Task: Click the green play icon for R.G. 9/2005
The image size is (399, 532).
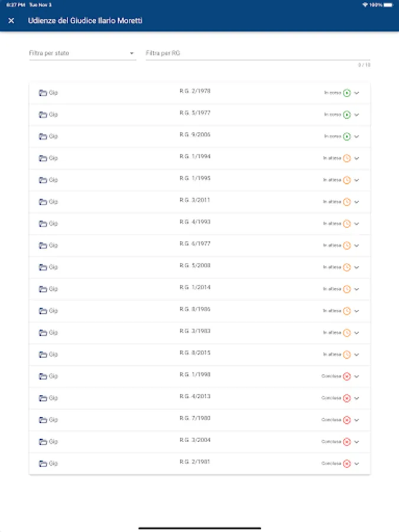Action: pos(347,137)
